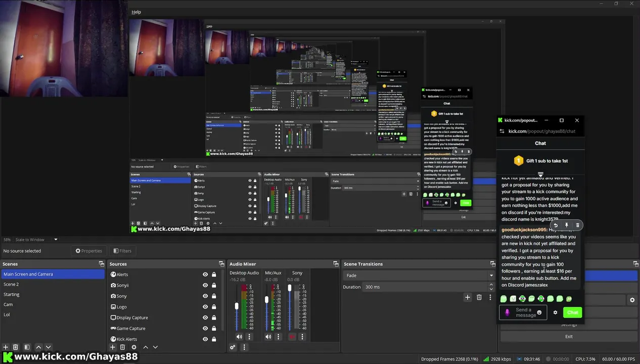Move scene up arrow in Scenes dock
Screen dimensions: 640x364
pos(38,347)
